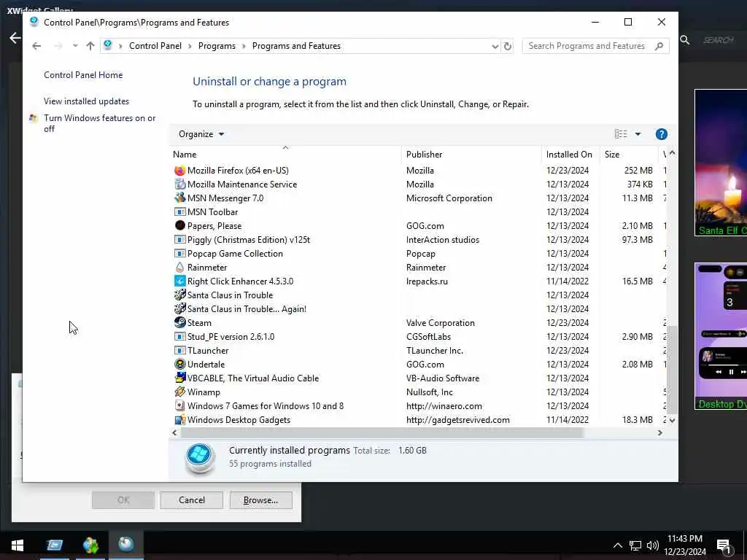Sort list by Size column header
Image resolution: width=747 pixels, height=560 pixels.
(x=628, y=155)
